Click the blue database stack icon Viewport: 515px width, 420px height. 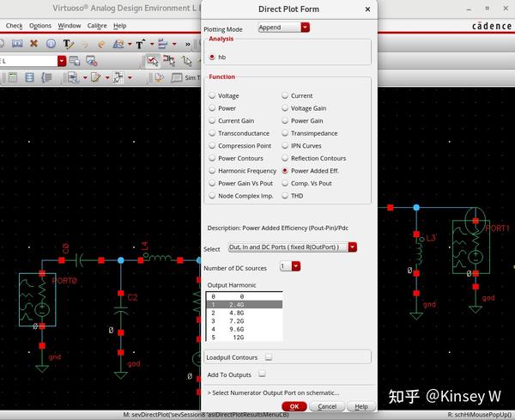pos(29,77)
